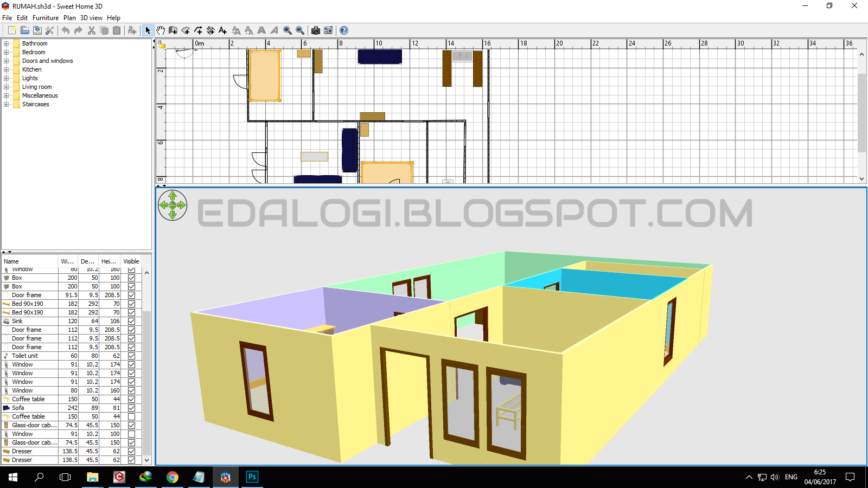Choose the Create polylines tool

pos(198,30)
